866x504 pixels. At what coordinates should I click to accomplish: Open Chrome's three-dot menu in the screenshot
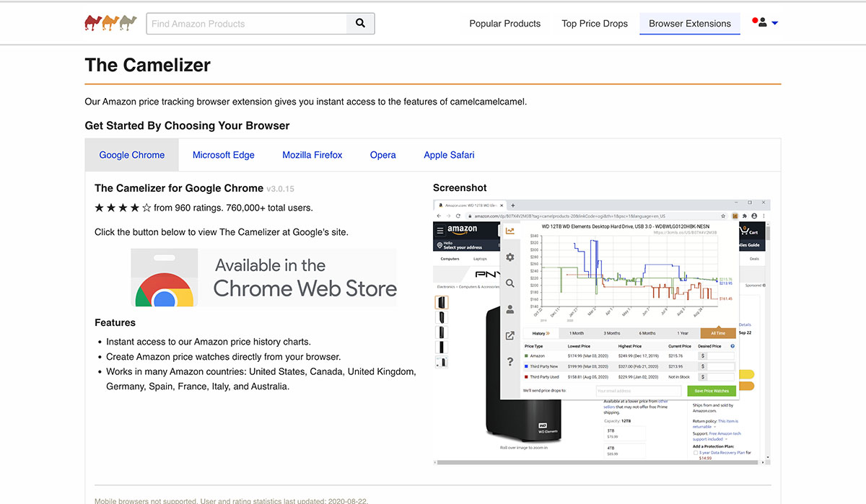[764, 216]
